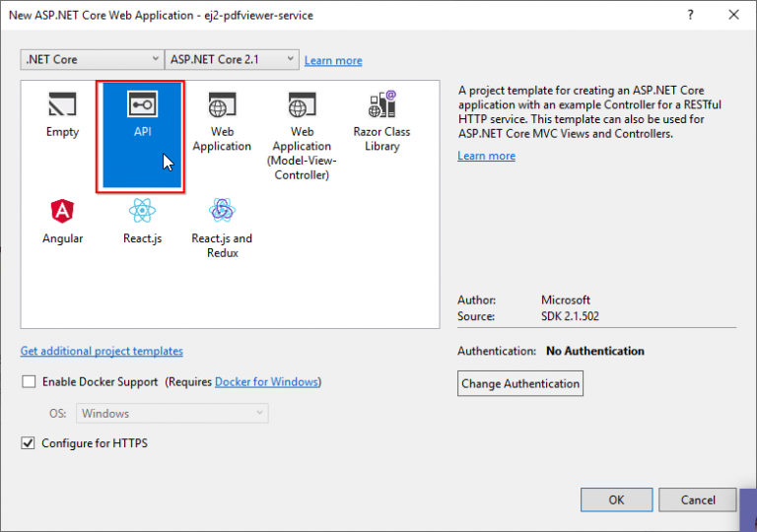Click the Change Authentication button
This screenshot has height=532, width=757.
[520, 383]
